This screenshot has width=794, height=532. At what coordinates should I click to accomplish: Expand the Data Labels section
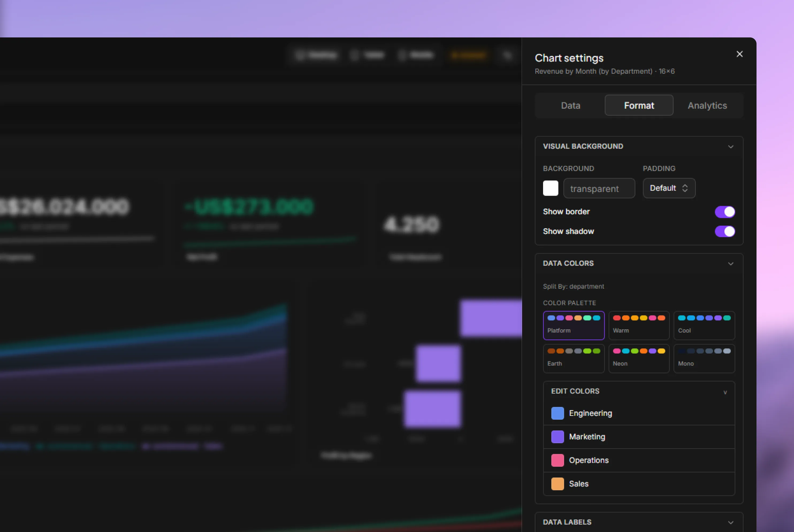[x=731, y=522]
